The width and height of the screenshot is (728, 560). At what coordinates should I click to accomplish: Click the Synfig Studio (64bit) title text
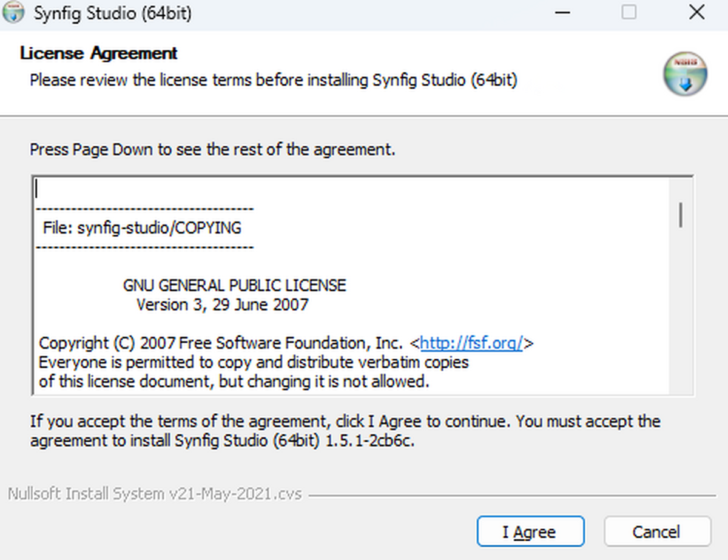pyautogui.click(x=113, y=13)
